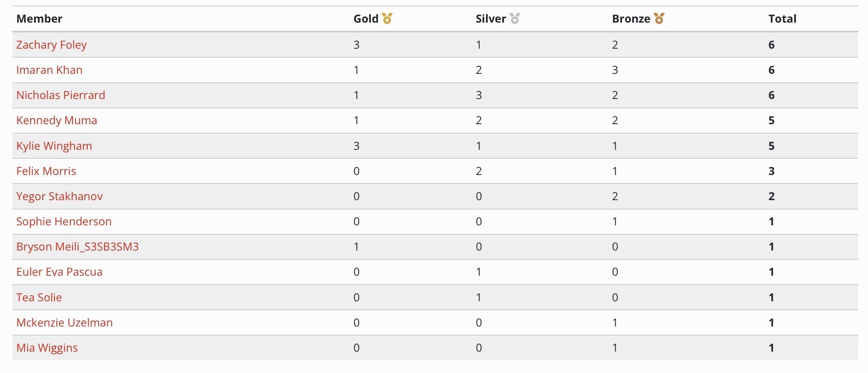Click the Total column header
Image resolution: width=868 pixels, height=373 pixels.
coord(782,19)
